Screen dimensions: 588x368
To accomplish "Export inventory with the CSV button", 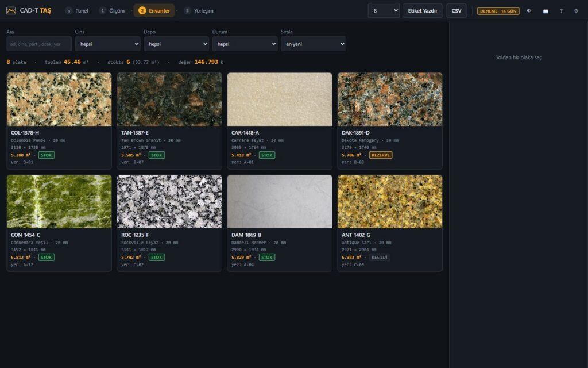I will [457, 10].
